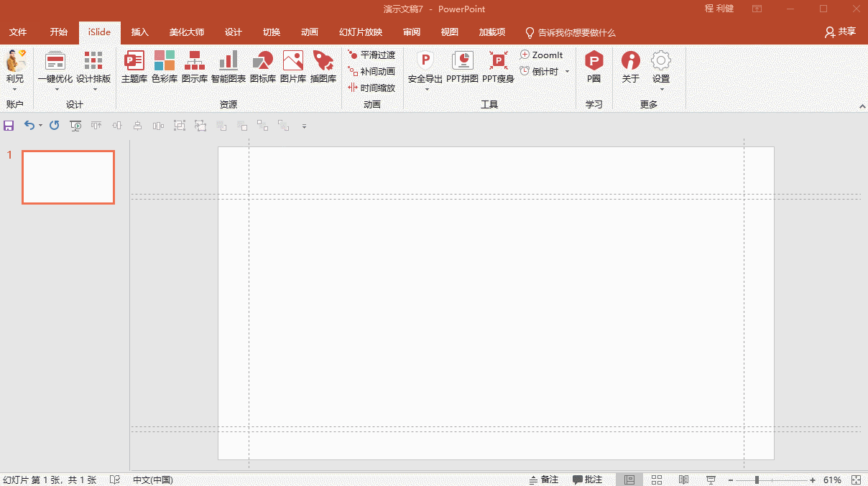Click the zoom slider in status bar
The height and width of the screenshot is (486, 868).
757,480
